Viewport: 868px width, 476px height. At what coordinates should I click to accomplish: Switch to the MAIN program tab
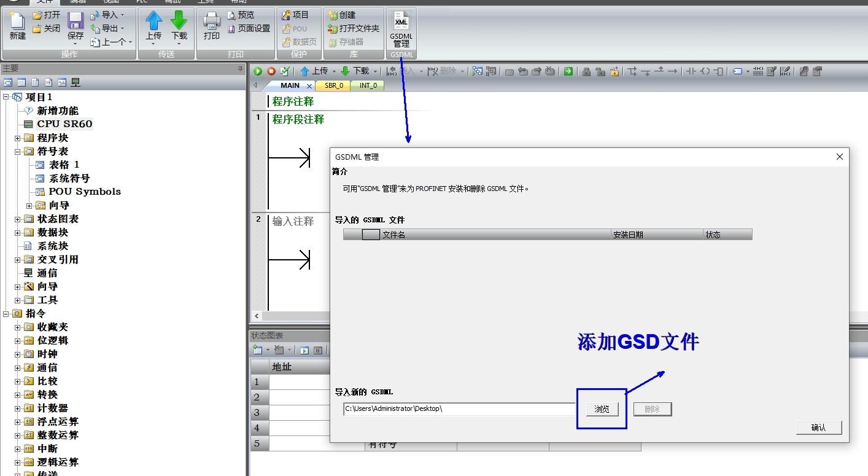(x=290, y=85)
